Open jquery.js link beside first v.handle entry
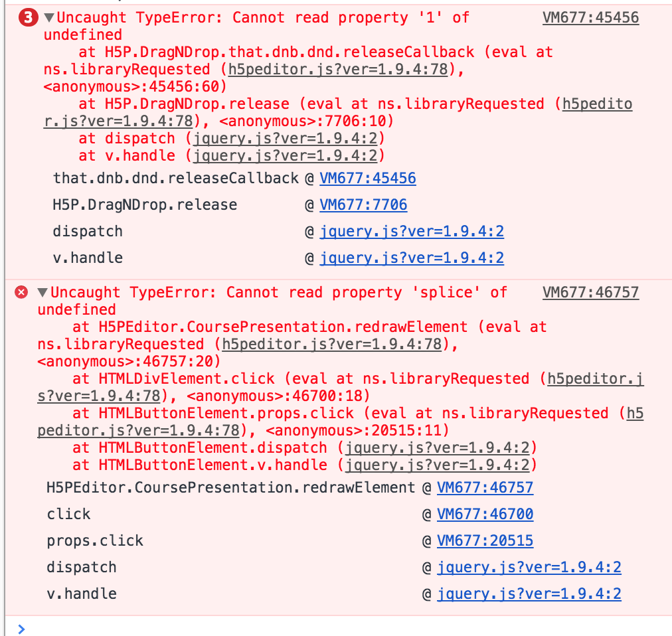 (412, 258)
